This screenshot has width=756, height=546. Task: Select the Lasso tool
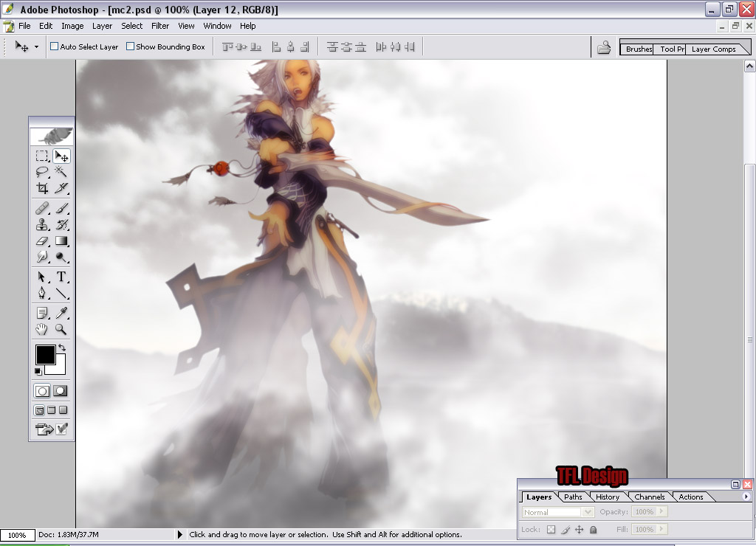42,172
